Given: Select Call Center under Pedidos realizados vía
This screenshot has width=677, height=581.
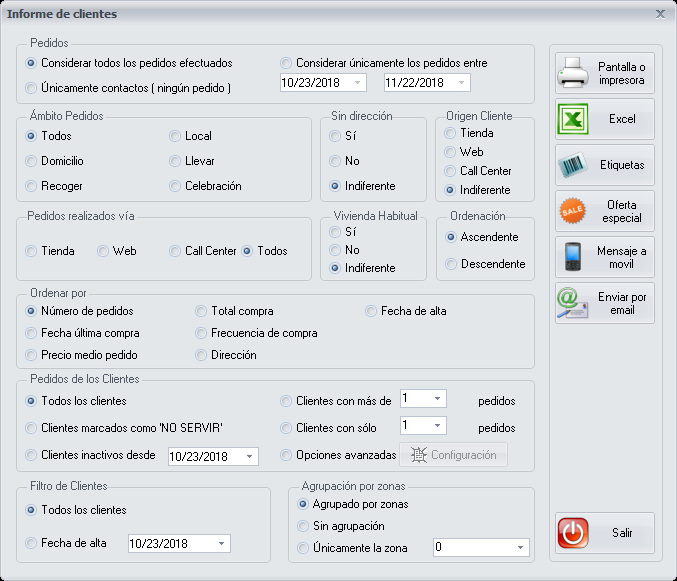Looking at the screenshot, I should point(175,251).
